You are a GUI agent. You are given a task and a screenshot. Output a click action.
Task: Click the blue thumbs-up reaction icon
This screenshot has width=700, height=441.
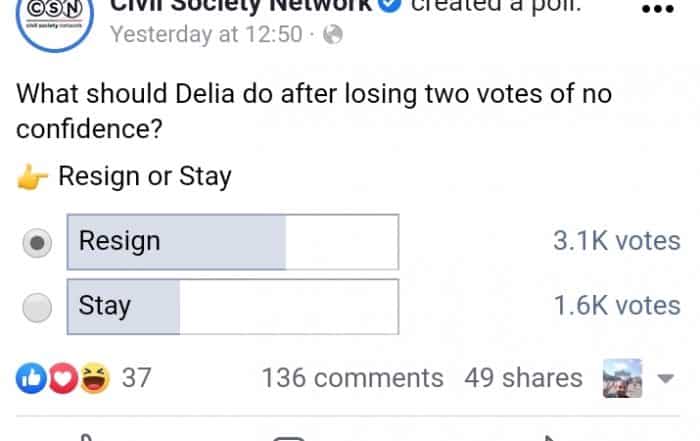tap(29, 377)
